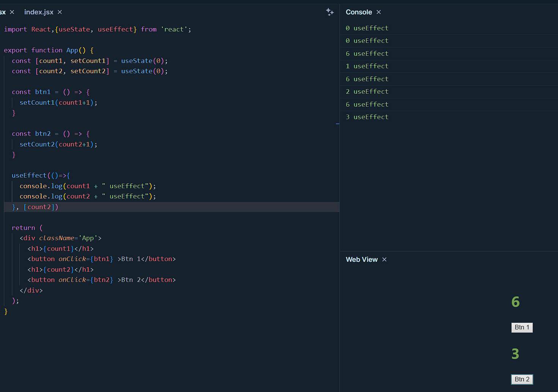Image resolution: width=558 pixels, height=392 pixels.
Task: Click the setCount1(count1+1) code line
Action: coord(58,103)
